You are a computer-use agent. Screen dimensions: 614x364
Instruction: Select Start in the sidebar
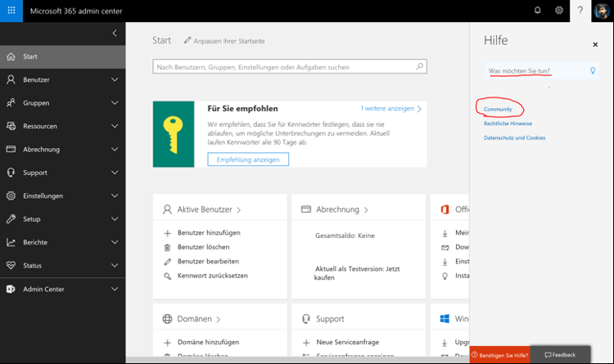click(30, 56)
